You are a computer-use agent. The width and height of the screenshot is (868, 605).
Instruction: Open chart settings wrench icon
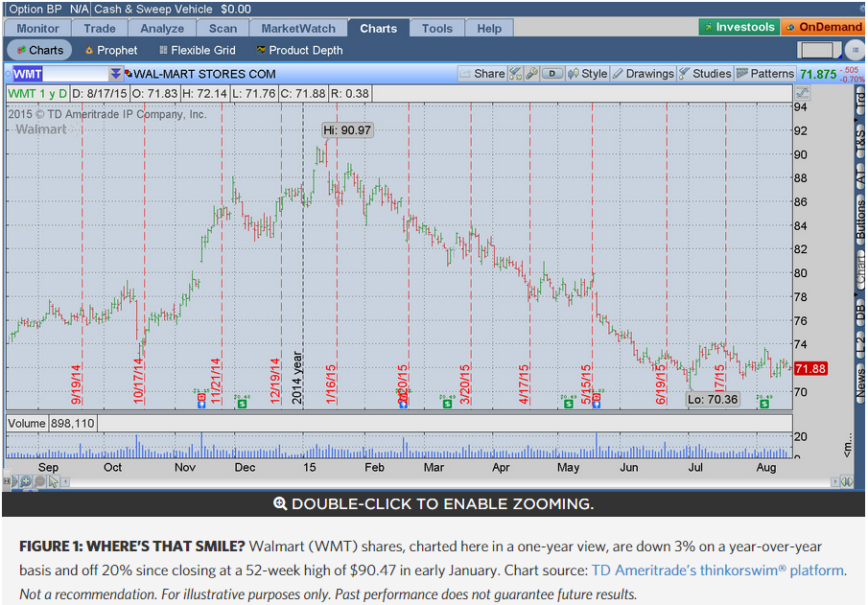pyautogui.click(x=531, y=74)
